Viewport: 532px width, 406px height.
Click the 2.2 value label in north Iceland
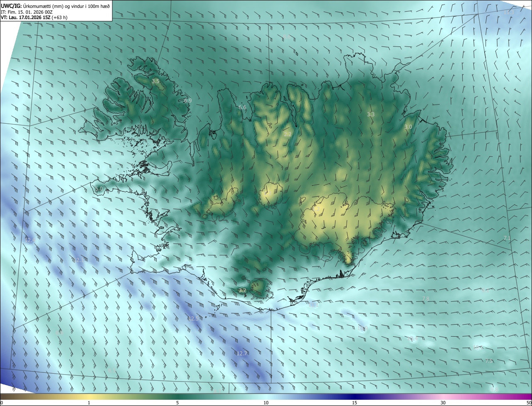coord(288,134)
